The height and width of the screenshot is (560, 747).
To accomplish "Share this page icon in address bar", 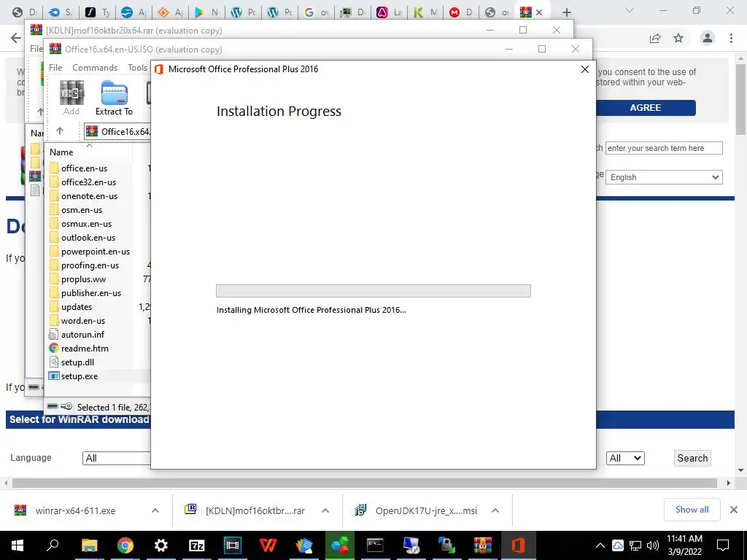I will [655, 38].
